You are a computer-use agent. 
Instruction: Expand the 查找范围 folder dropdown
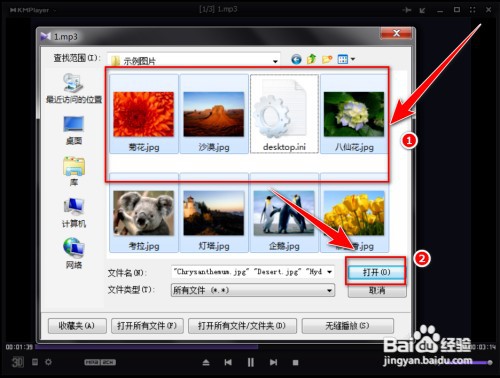pyautogui.click(x=275, y=61)
